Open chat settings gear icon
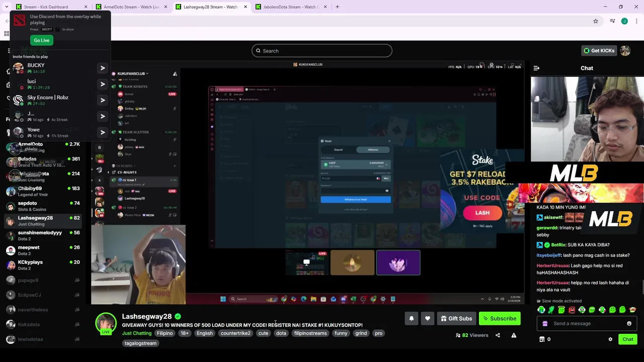The width and height of the screenshot is (644, 362). click(610, 339)
